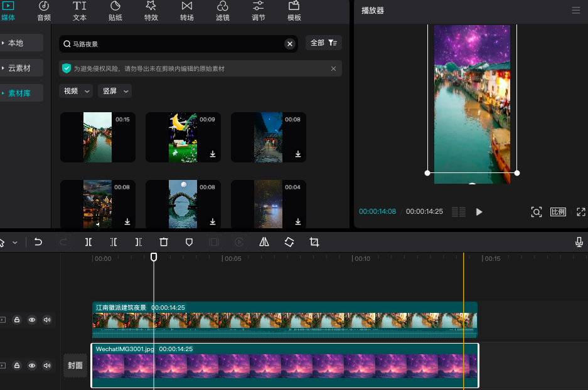Open preview quality options beside timecode
This screenshot has width=588, height=390.
pos(458,212)
